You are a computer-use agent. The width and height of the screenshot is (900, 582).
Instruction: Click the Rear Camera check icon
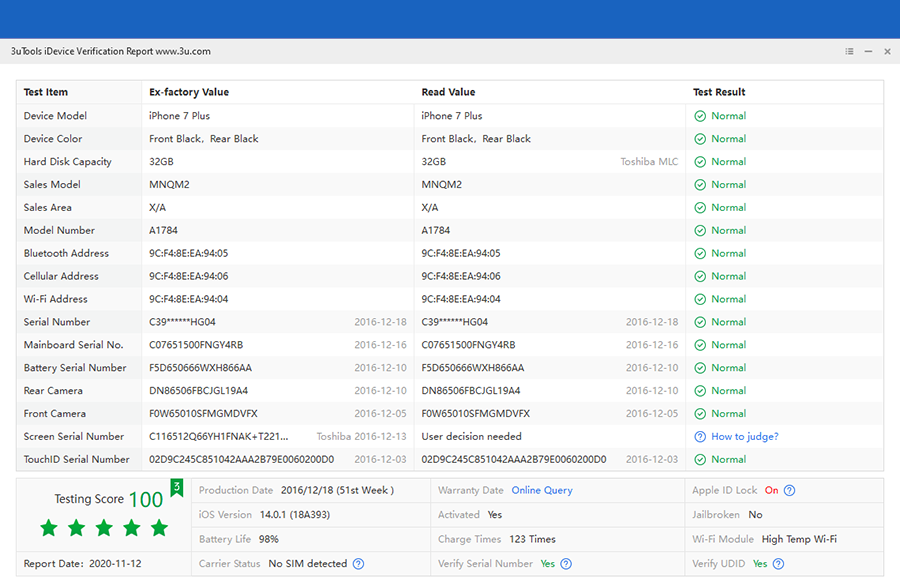tap(700, 391)
